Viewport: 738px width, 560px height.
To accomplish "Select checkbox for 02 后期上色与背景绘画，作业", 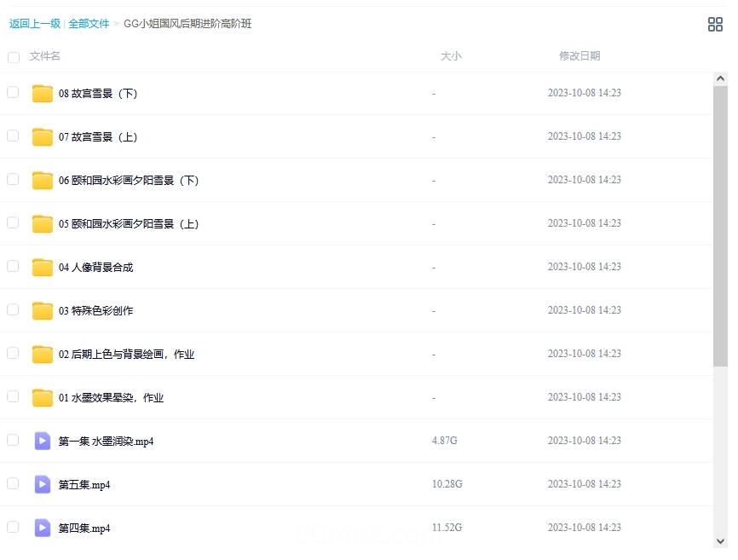I will (x=13, y=353).
